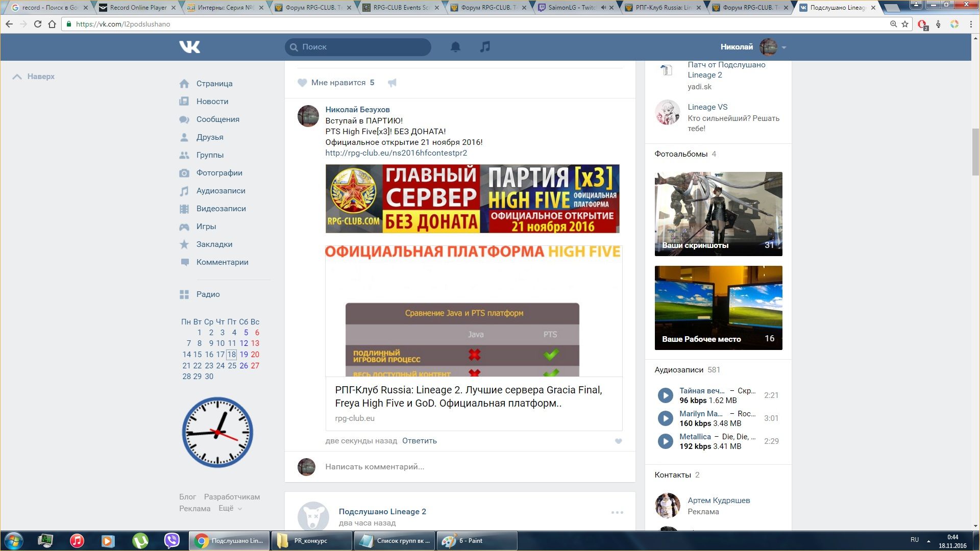Click Разработчикам footer link
The image size is (980, 551).
pos(232,497)
